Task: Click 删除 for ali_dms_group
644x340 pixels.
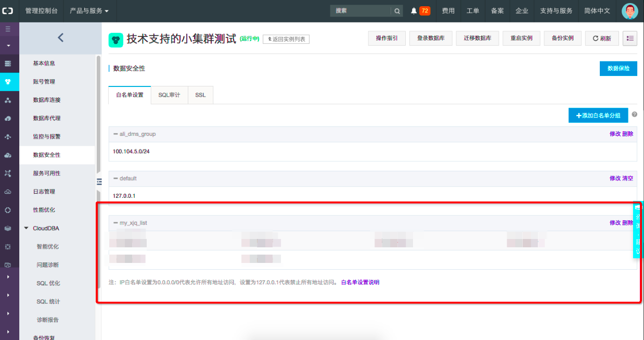Action: (x=628, y=134)
